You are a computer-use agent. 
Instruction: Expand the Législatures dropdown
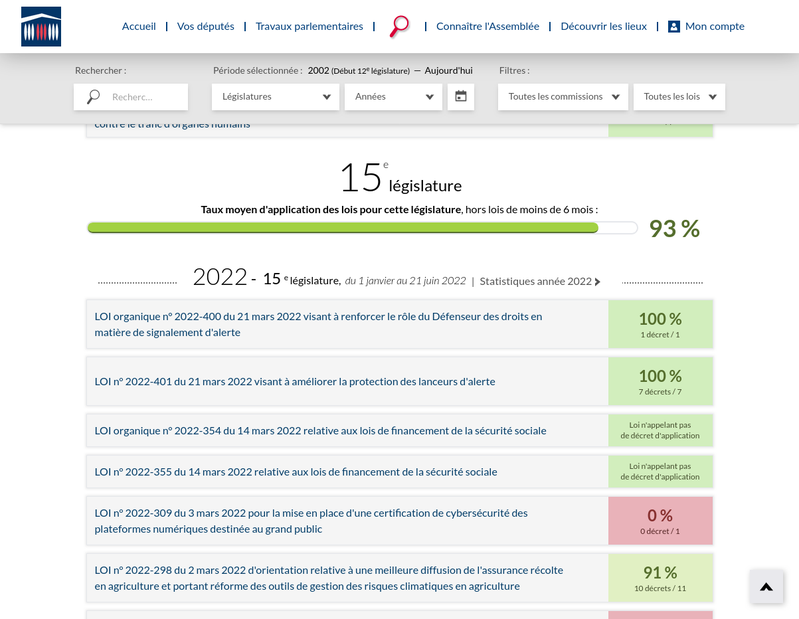(275, 97)
